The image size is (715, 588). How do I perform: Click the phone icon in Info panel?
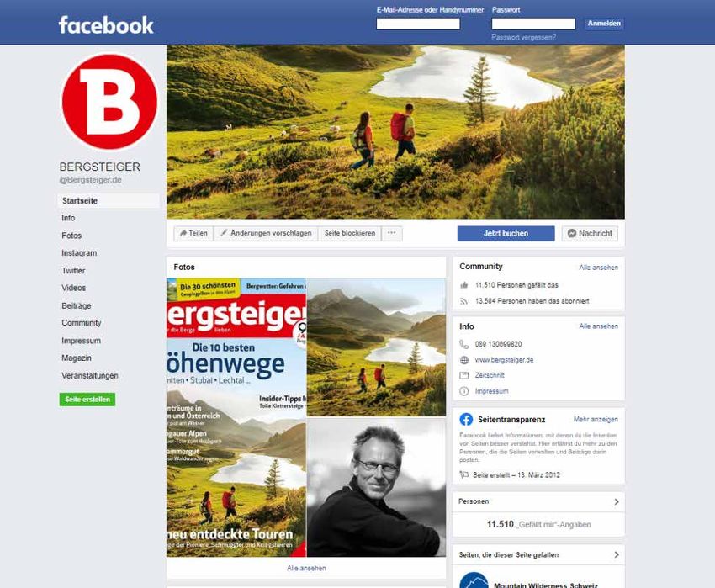point(463,344)
